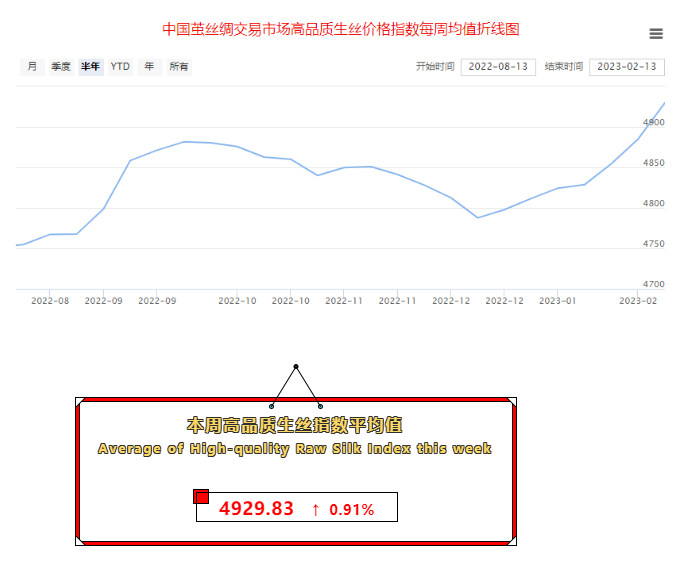Image resolution: width=691 pixels, height=575 pixels.
Task: Click the start date field 2022-08-13
Action: click(x=498, y=67)
